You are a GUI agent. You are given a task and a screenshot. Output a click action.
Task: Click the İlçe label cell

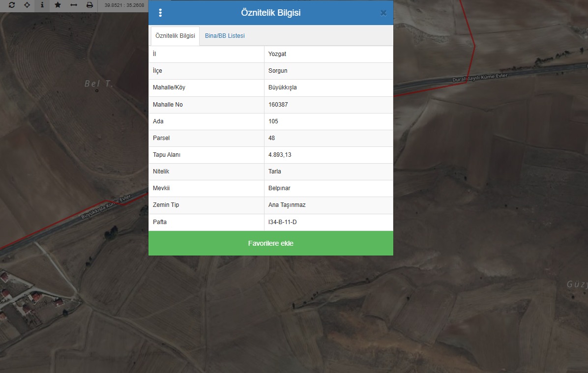point(206,71)
